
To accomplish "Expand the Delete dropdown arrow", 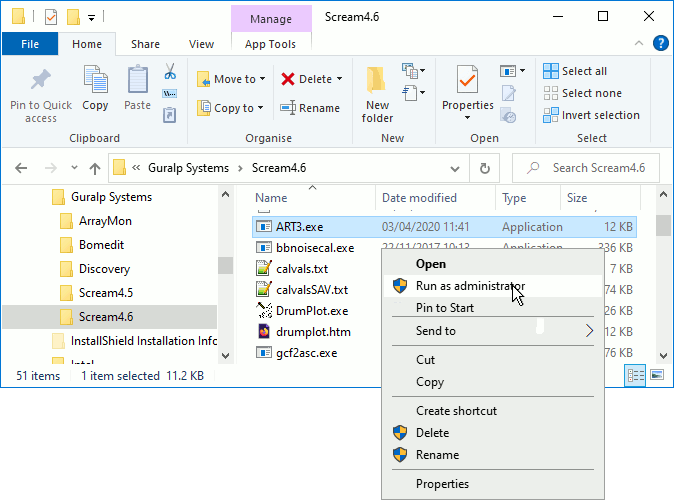I will 340,79.
